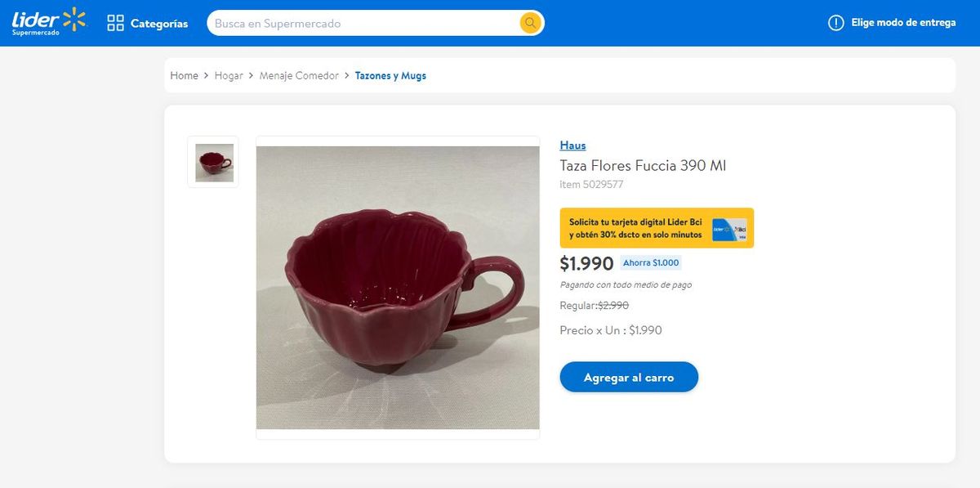Click the Lider Supermercado logo

(48, 22)
